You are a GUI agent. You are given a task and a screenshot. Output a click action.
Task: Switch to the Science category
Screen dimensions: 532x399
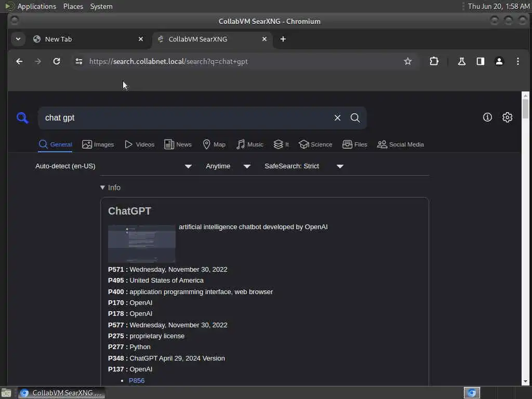pos(315,144)
